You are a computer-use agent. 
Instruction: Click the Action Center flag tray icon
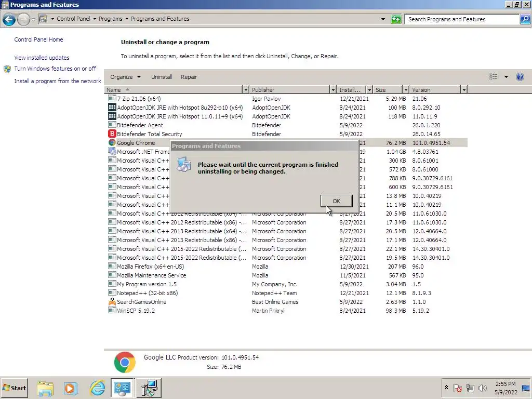tap(457, 388)
